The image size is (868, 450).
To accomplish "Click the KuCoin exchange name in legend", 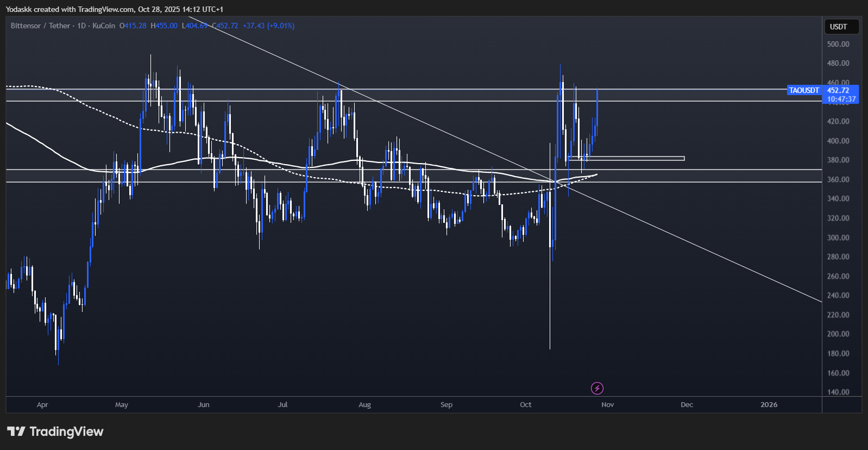I will 104,26.
